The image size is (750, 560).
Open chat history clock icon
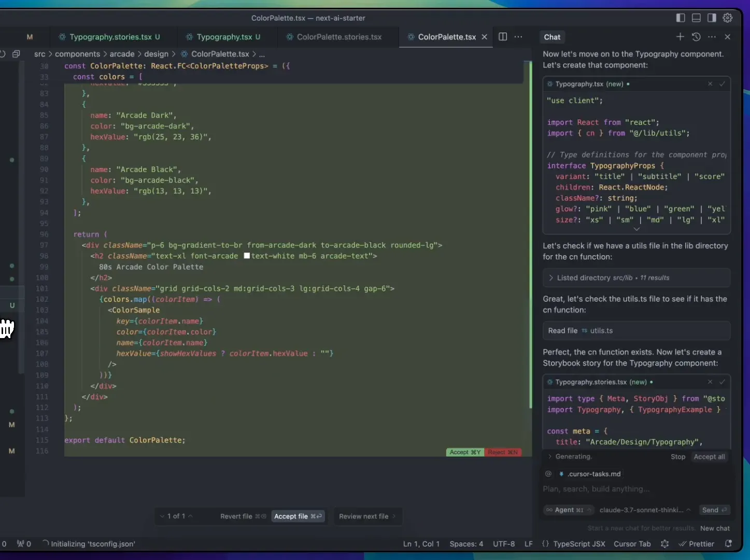[696, 37]
